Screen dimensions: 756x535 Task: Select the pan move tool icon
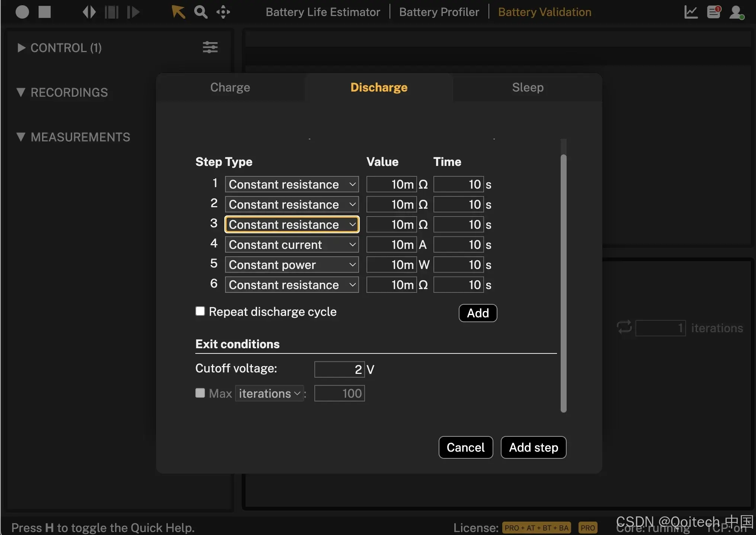[x=223, y=12]
